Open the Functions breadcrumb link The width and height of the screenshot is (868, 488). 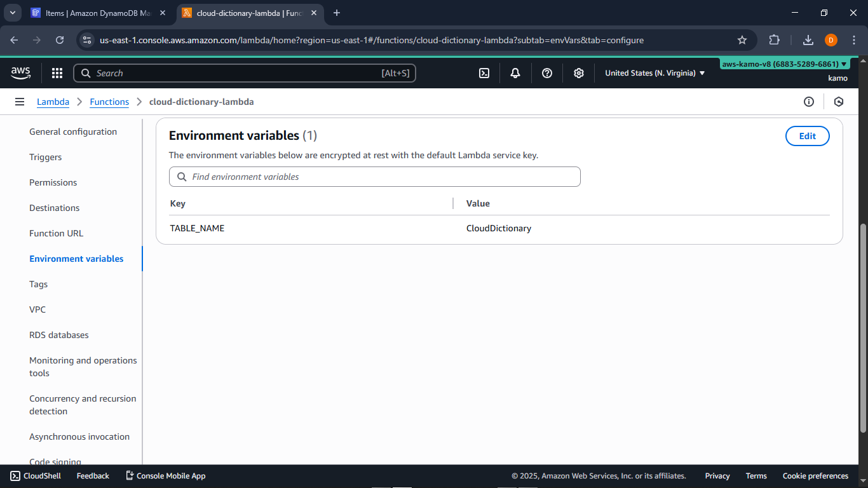(x=109, y=102)
